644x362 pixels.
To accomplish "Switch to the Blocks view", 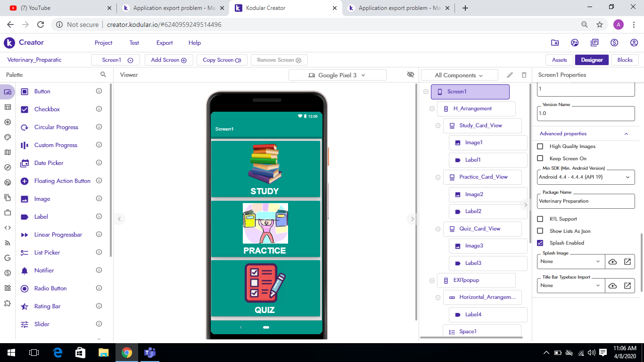I will pos(625,60).
